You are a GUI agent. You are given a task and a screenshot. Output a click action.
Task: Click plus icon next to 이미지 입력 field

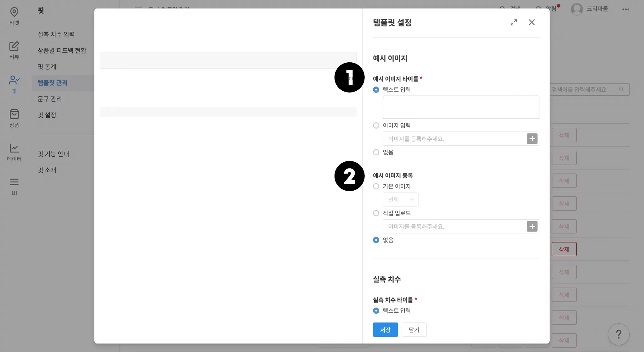tap(532, 139)
